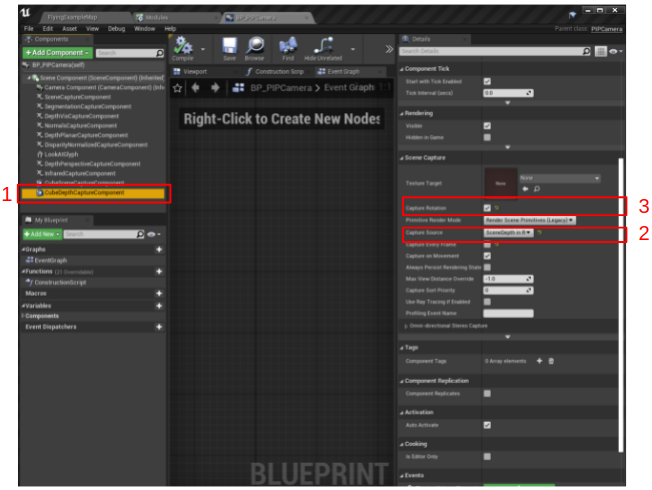Click search icon in Details search
The width and height of the screenshot is (652, 490).
[586, 51]
